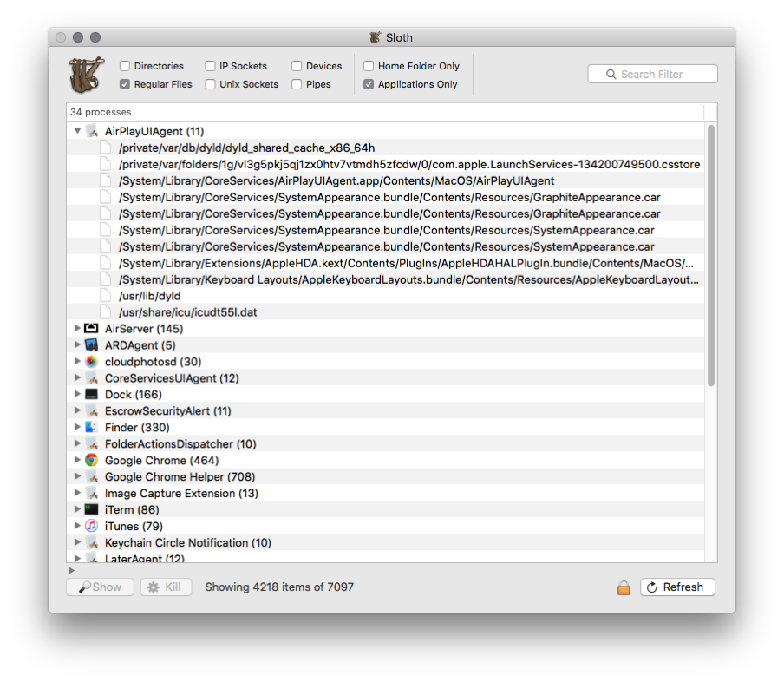Expand the Google Chrome process row
Image resolution: width=784 pixels, height=682 pixels.
77,459
